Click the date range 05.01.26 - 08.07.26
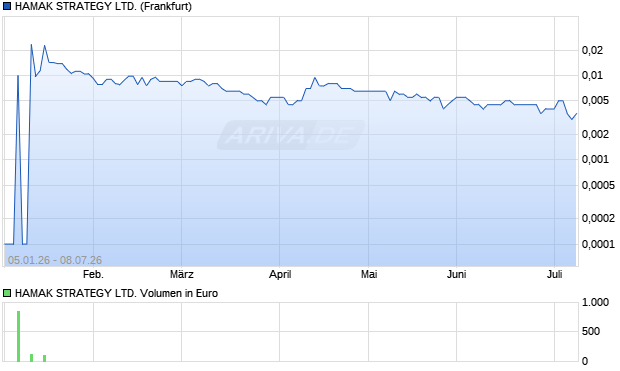 coord(55,260)
